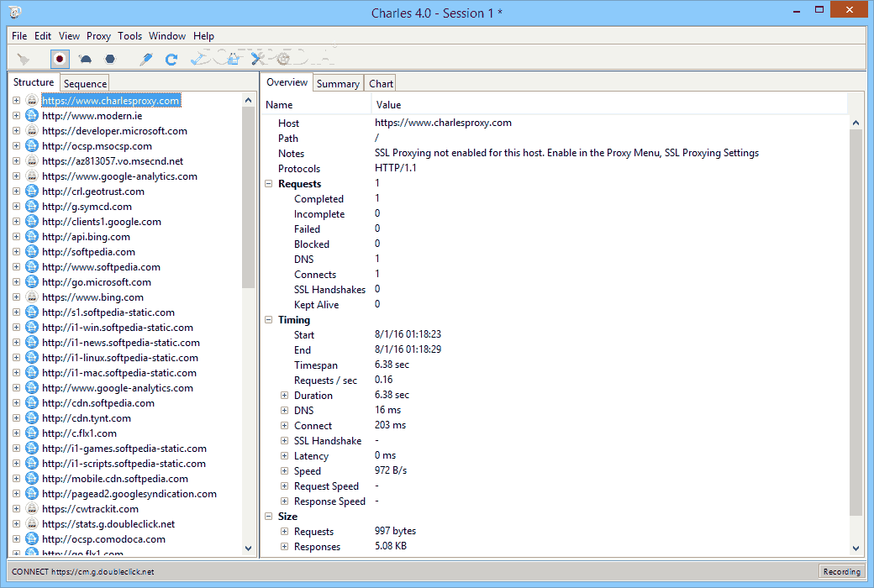Click the Name column header
This screenshot has width=874, height=588.
315,104
